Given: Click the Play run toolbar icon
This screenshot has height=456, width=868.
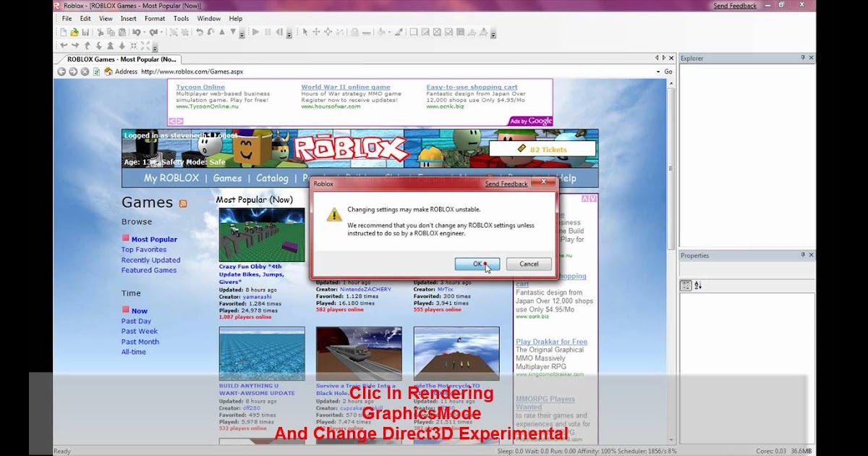Looking at the screenshot, I should 255,32.
